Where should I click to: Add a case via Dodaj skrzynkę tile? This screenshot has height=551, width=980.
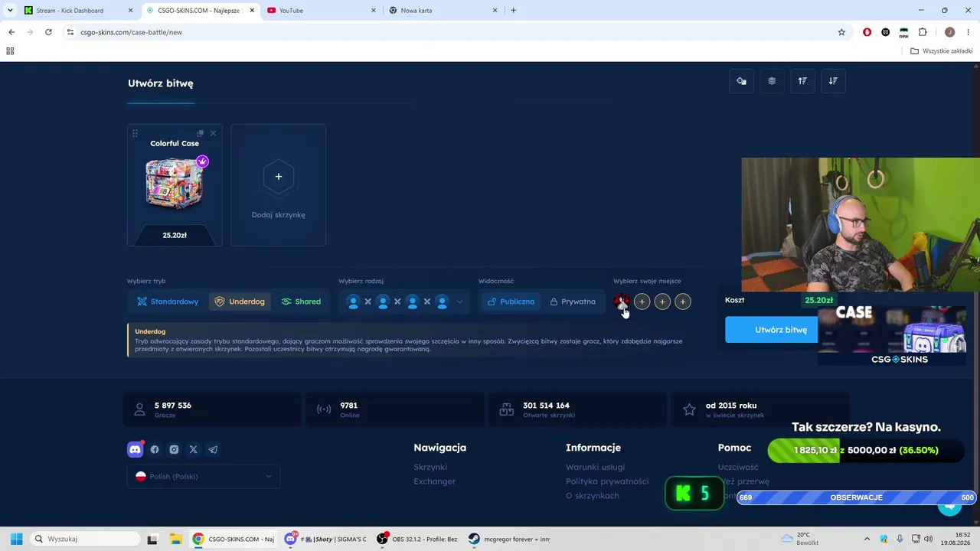[278, 185]
